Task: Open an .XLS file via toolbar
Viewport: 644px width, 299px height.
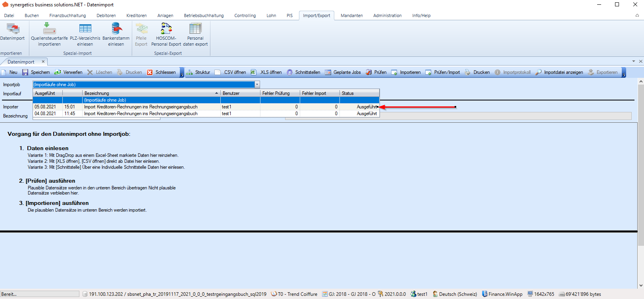Action: pyautogui.click(x=266, y=72)
